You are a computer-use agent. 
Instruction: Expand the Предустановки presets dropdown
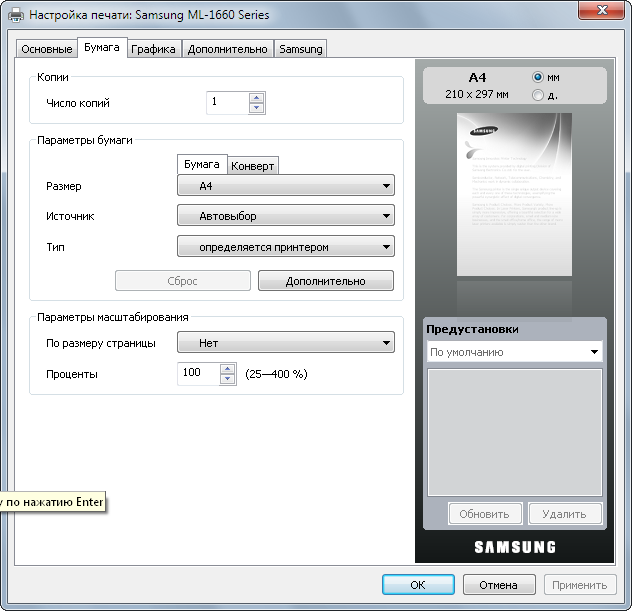tap(514, 352)
